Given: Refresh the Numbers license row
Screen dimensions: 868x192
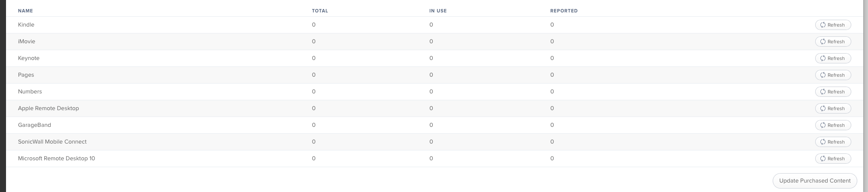Looking at the screenshot, I should pyautogui.click(x=833, y=92).
